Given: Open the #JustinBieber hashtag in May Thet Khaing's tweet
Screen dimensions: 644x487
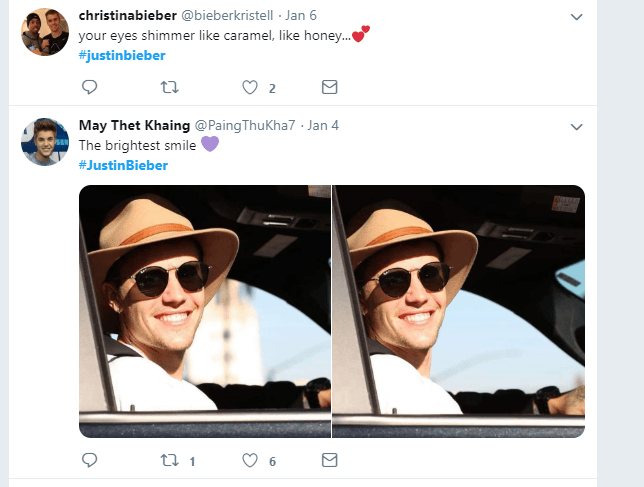Looking at the screenshot, I should pyautogui.click(x=123, y=164).
